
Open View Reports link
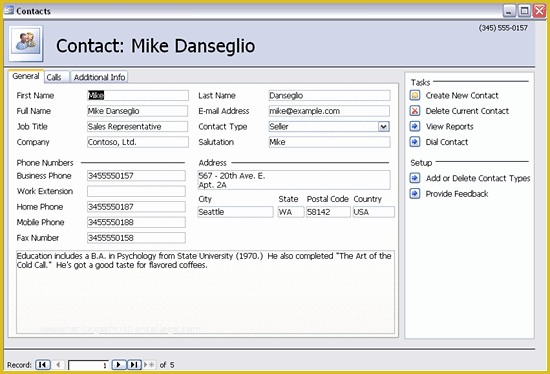tap(450, 126)
